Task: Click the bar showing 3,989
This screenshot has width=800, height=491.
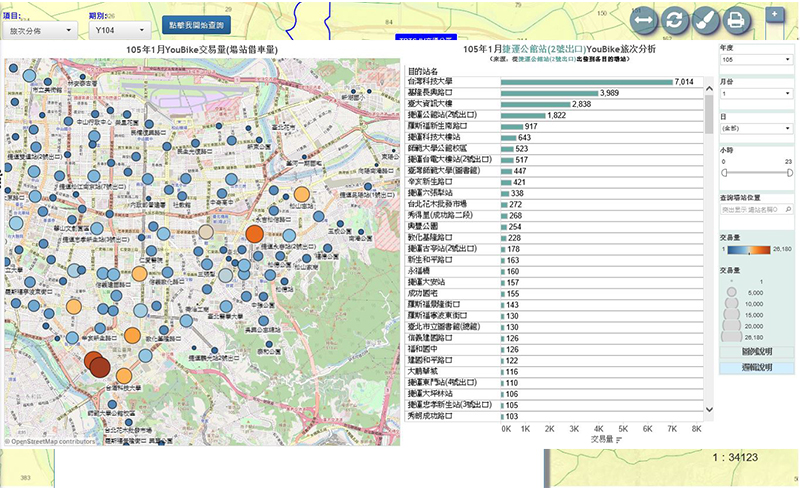Action: [549, 93]
